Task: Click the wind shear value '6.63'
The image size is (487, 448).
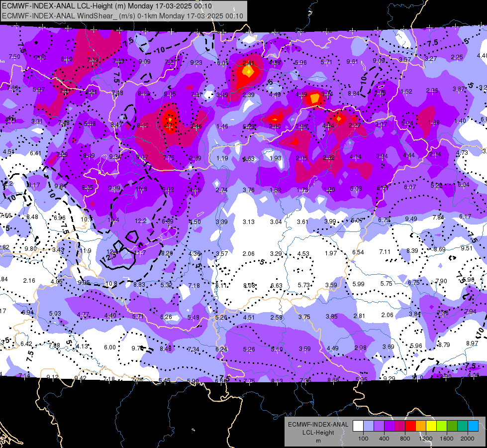Action: pyautogui.click(x=277, y=285)
